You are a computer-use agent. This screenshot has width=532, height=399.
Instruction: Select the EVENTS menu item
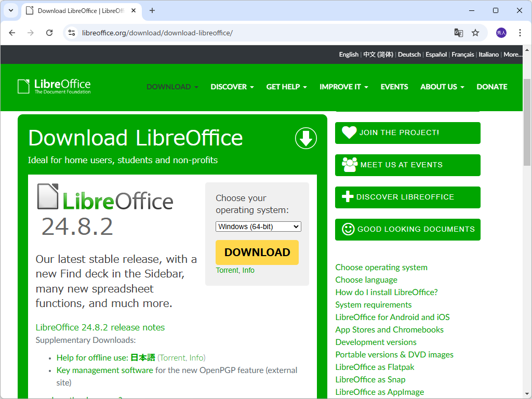pyautogui.click(x=394, y=87)
